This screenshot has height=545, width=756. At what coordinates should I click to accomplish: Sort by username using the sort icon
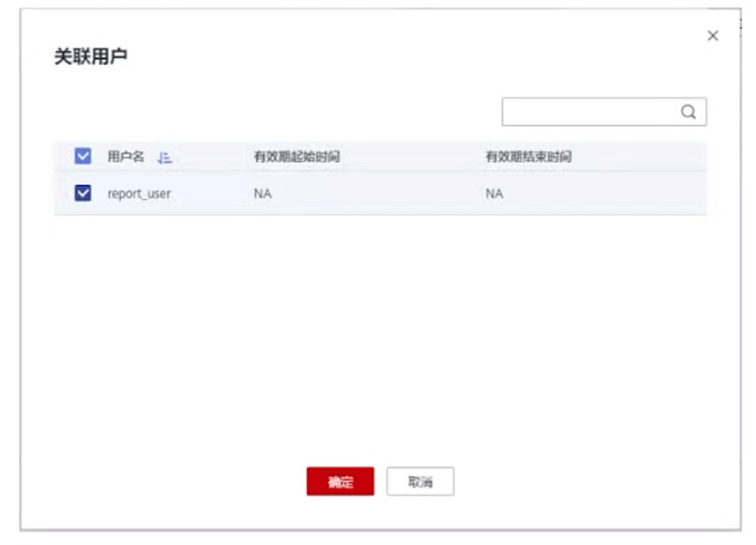(x=165, y=157)
